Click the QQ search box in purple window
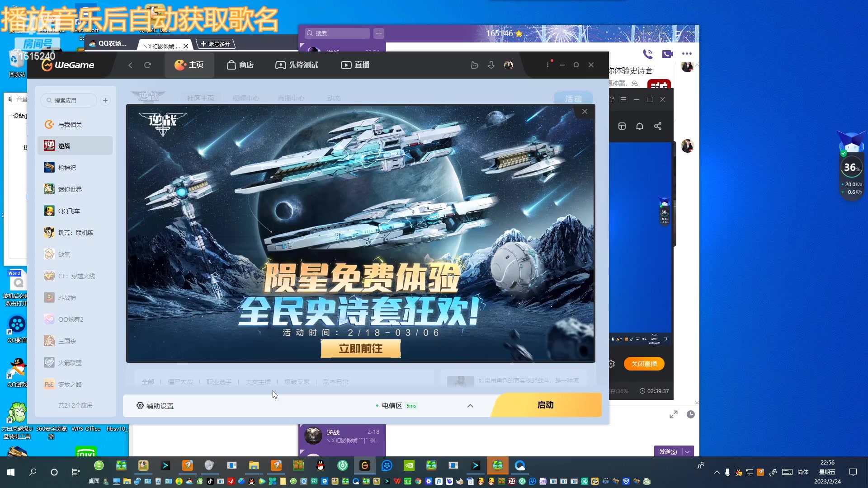The image size is (868, 488). 337,33
